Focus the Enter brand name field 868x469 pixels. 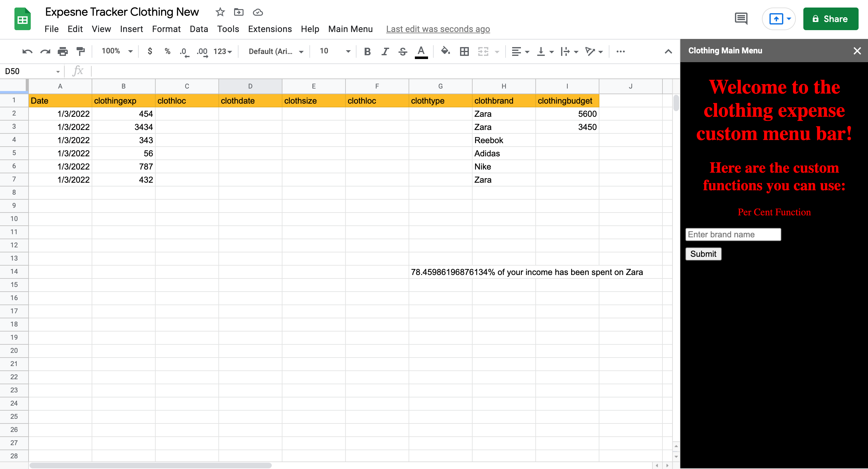[x=733, y=234]
